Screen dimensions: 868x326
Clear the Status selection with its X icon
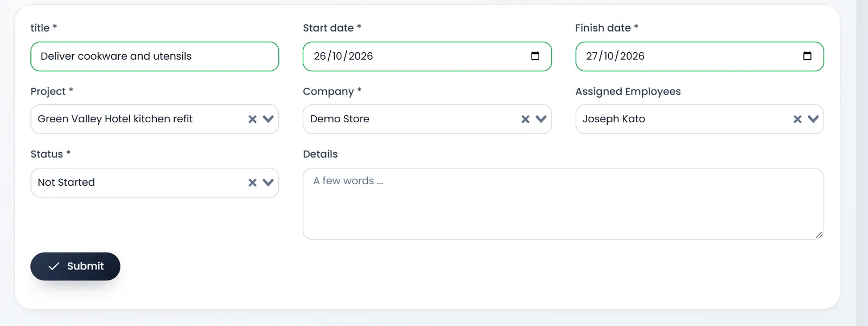click(252, 183)
